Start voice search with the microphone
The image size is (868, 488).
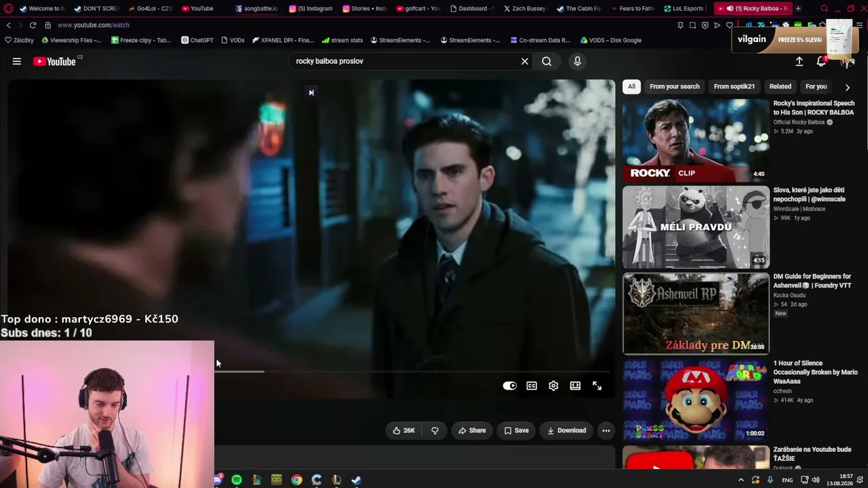[x=577, y=61]
